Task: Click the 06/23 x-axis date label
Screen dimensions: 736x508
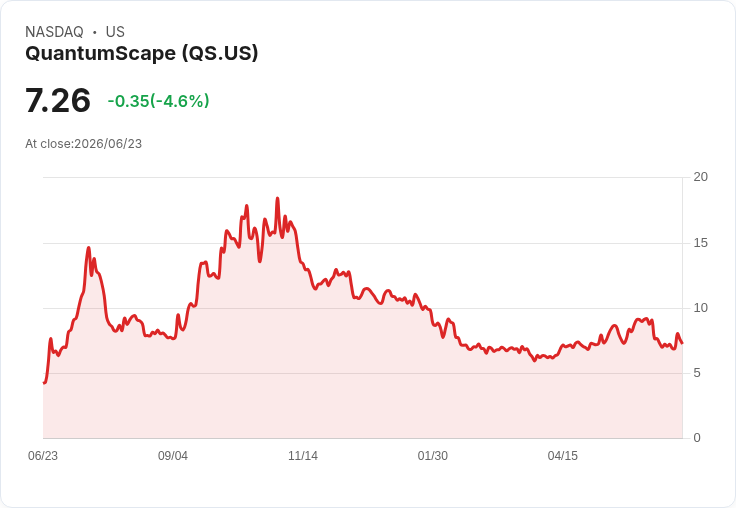Action: (x=43, y=456)
